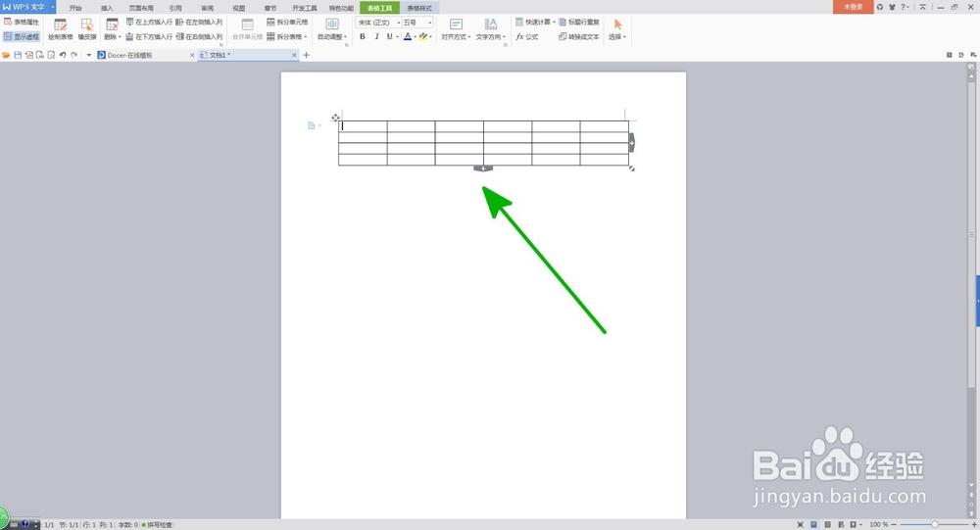
Task: Click the add column handle right of table
Action: tap(632, 143)
